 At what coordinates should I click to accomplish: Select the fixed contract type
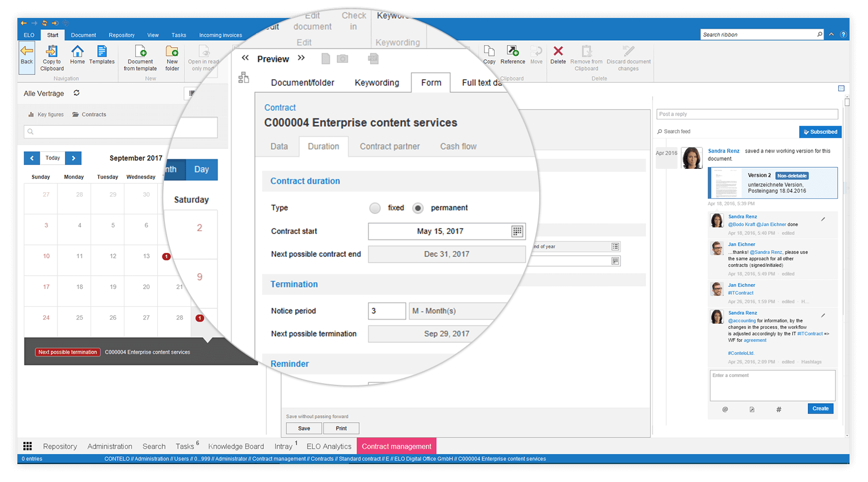[375, 208]
